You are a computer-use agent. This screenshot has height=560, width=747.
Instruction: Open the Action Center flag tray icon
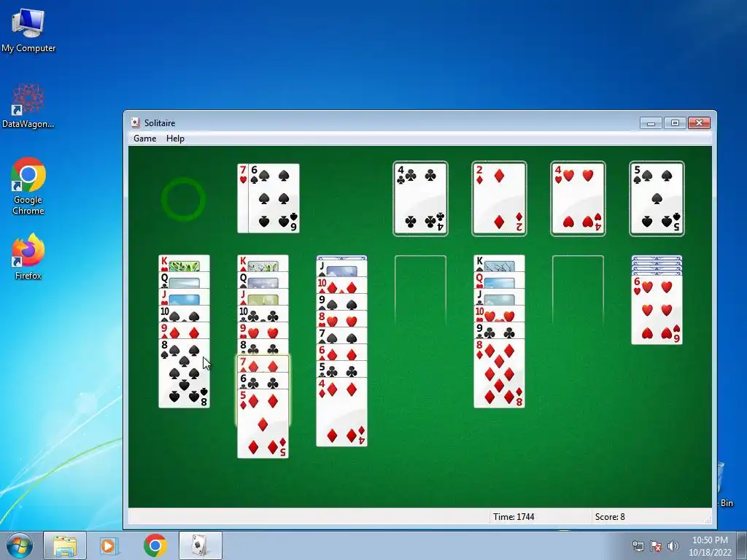coord(656,546)
